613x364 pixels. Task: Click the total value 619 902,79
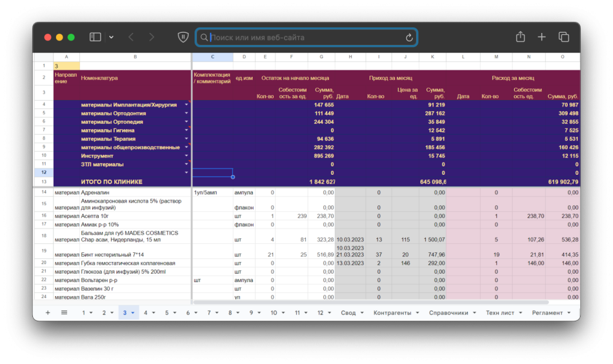[x=563, y=182]
